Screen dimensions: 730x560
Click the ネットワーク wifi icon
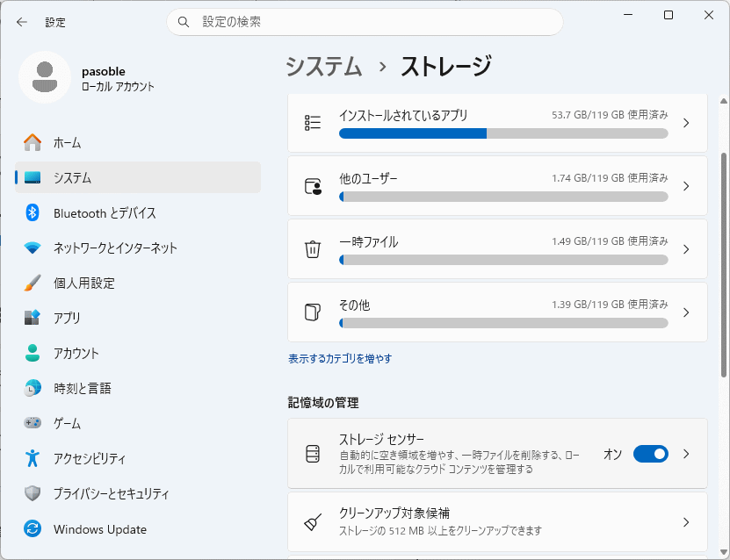[x=33, y=248]
